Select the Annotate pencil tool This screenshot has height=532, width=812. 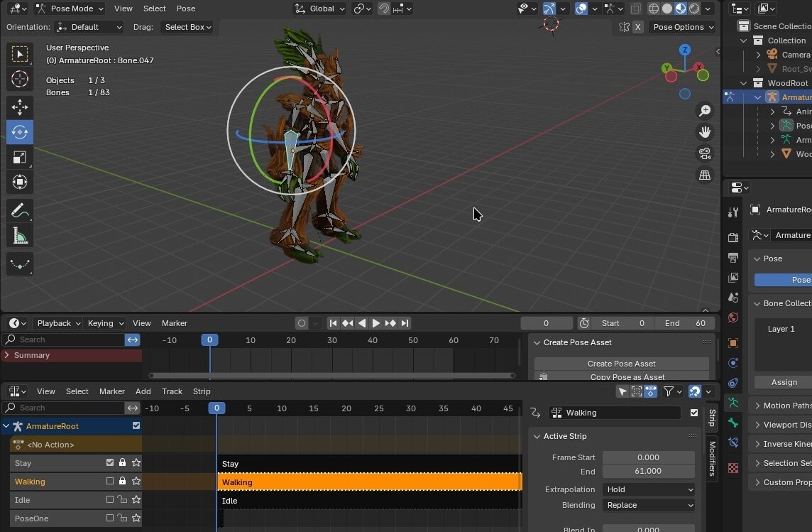coord(20,211)
